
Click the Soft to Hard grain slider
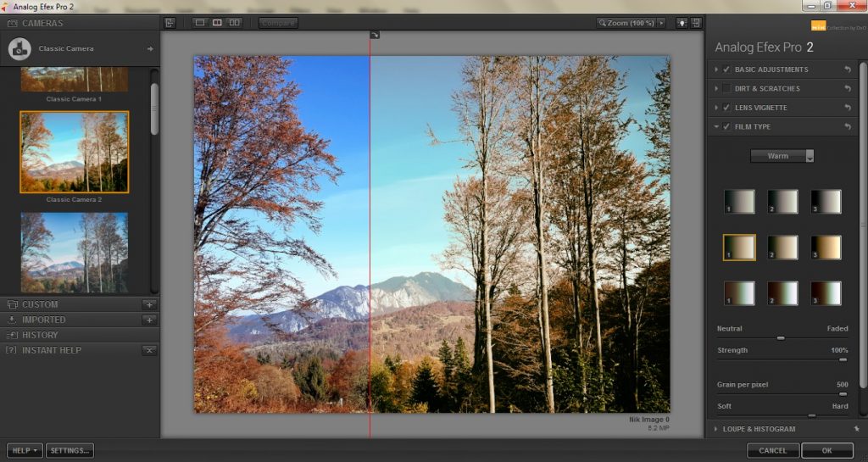pyautogui.click(x=782, y=415)
